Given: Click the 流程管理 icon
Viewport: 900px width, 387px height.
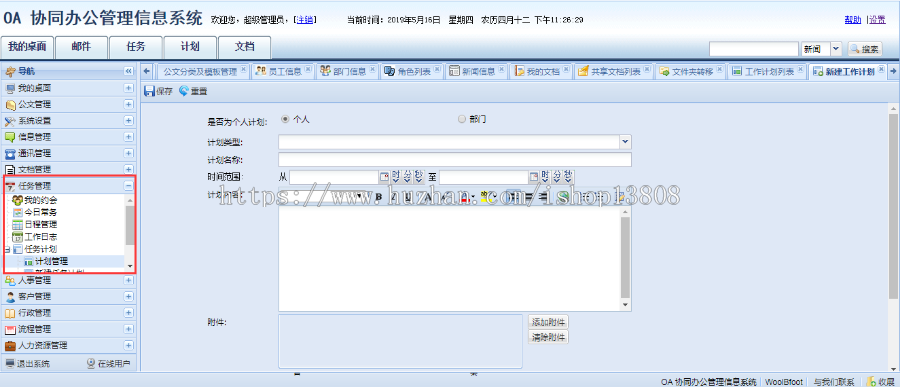Looking at the screenshot, I should pyautogui.click(x=10, y=330).
